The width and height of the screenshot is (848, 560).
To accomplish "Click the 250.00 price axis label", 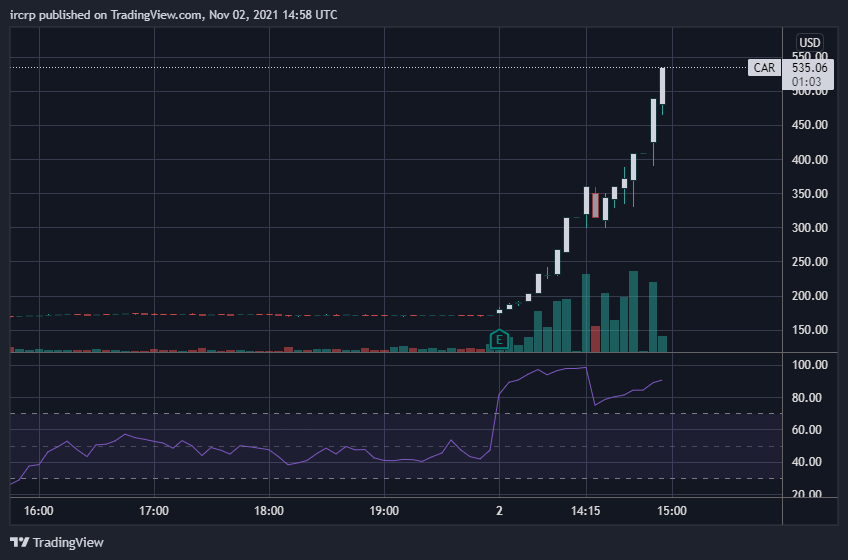I will [x=810, y=262].
